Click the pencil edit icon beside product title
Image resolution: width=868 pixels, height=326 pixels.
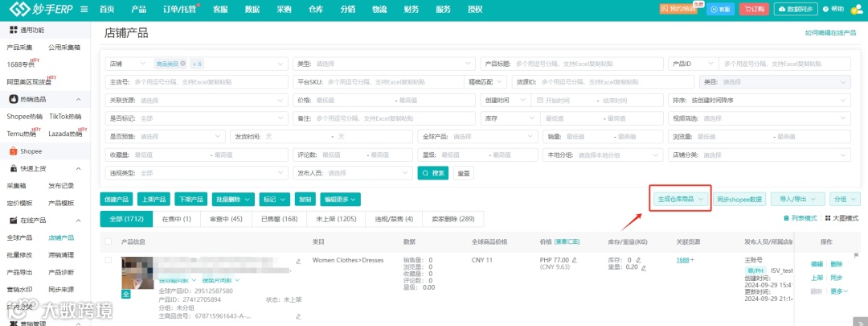coord(298,261)
